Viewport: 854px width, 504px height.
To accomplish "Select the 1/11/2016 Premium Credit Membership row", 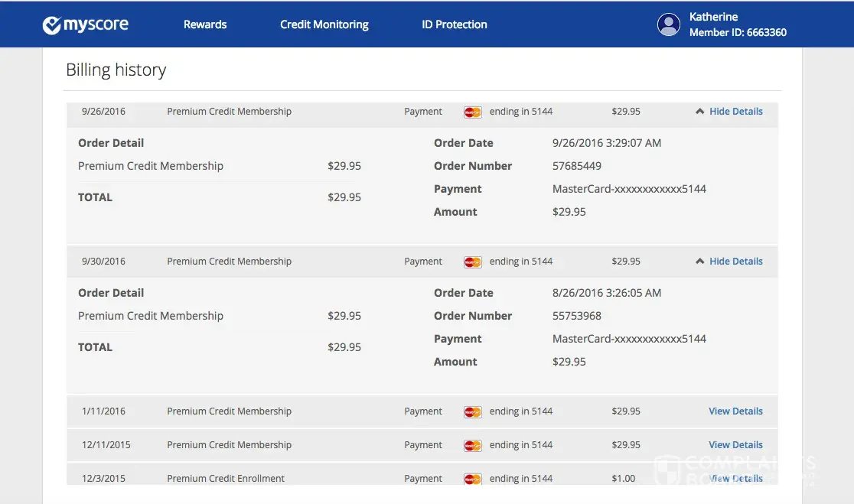I will pos(229,411).
